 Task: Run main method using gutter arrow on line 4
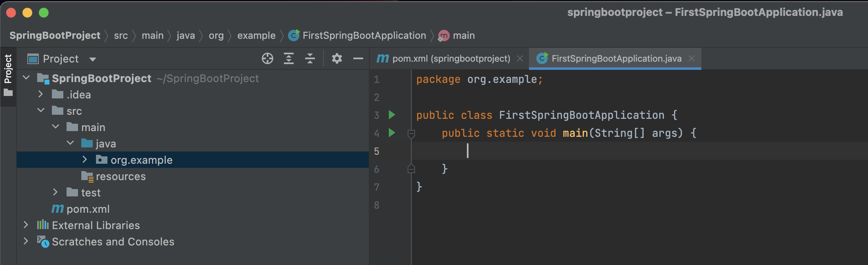(x=392, y=133)
